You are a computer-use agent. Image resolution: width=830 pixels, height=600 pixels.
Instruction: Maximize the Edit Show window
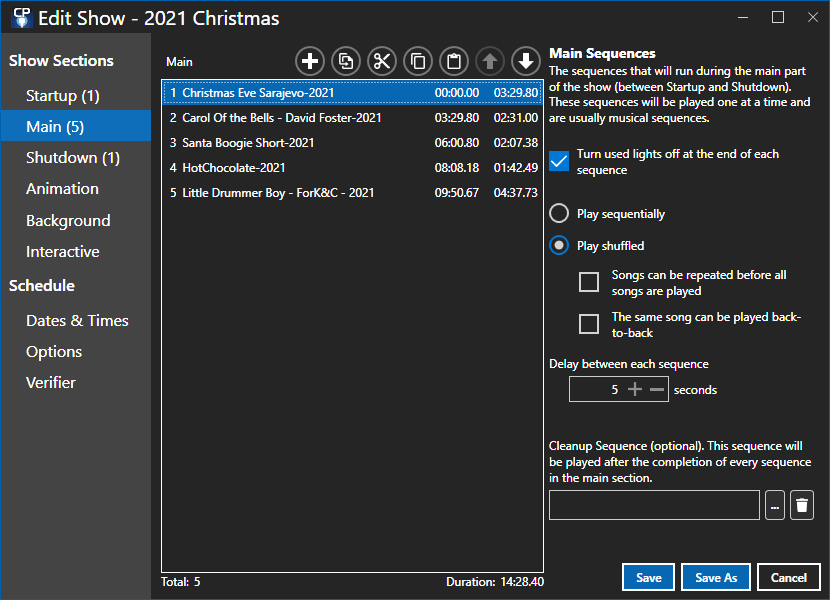coord(778,17)
